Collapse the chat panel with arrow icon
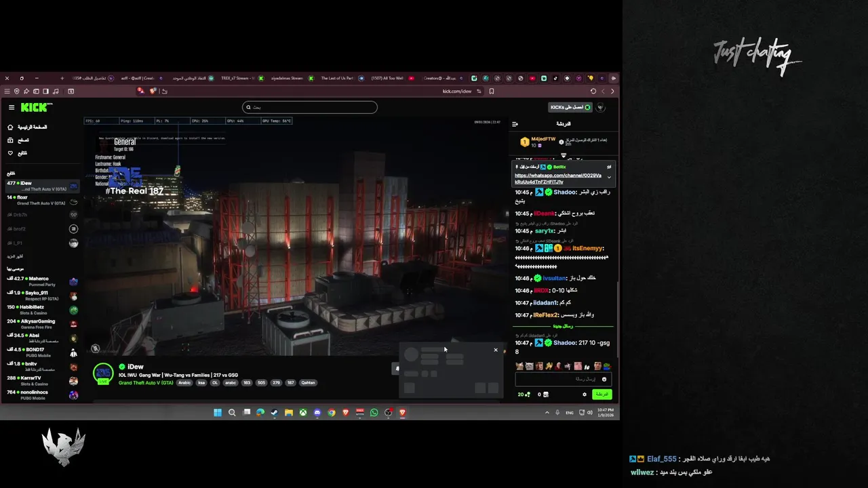 coord(515,124)
